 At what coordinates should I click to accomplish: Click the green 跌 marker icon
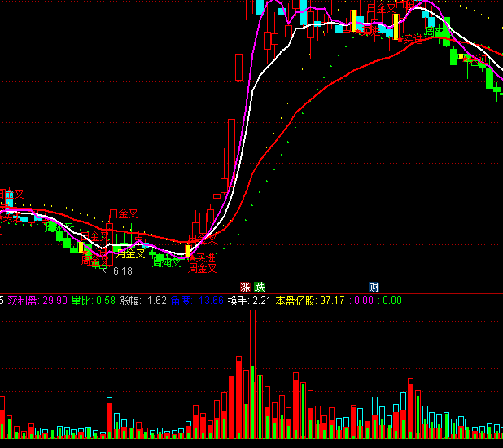[x=260, y=287]
